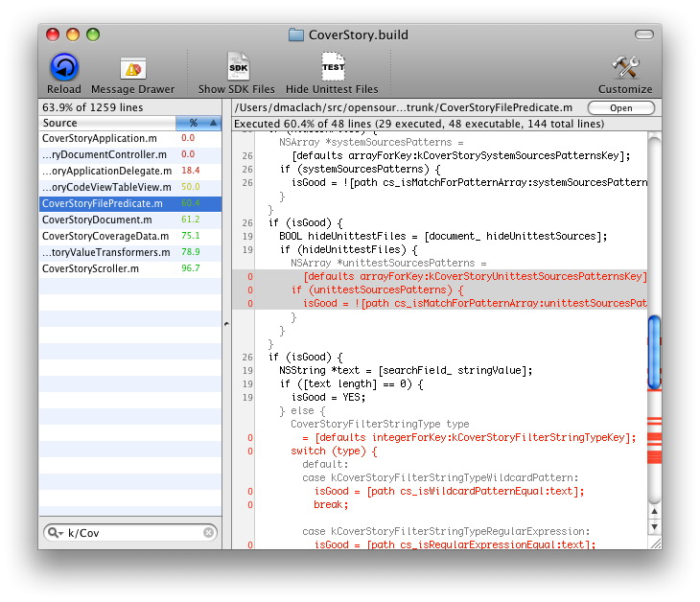Click the toolbar toggle pill button
Viewport: 700px width, 602px height.
tap(642, 35)
